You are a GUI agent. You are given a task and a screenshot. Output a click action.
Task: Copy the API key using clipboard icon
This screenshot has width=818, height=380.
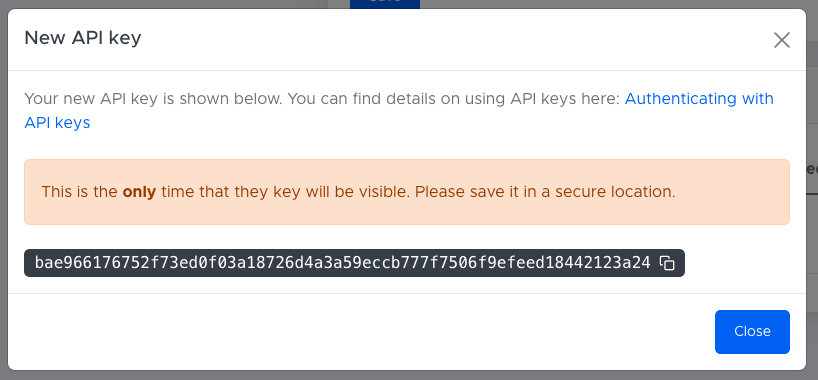[667, 263]
